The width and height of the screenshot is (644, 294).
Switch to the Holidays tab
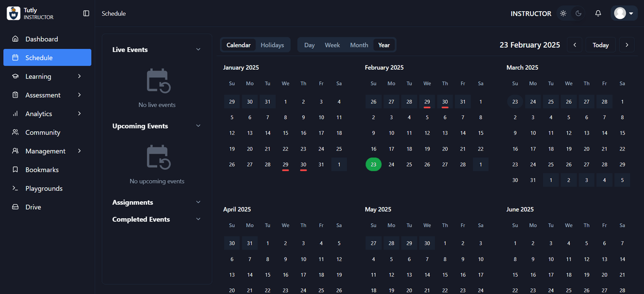[272, 45]
